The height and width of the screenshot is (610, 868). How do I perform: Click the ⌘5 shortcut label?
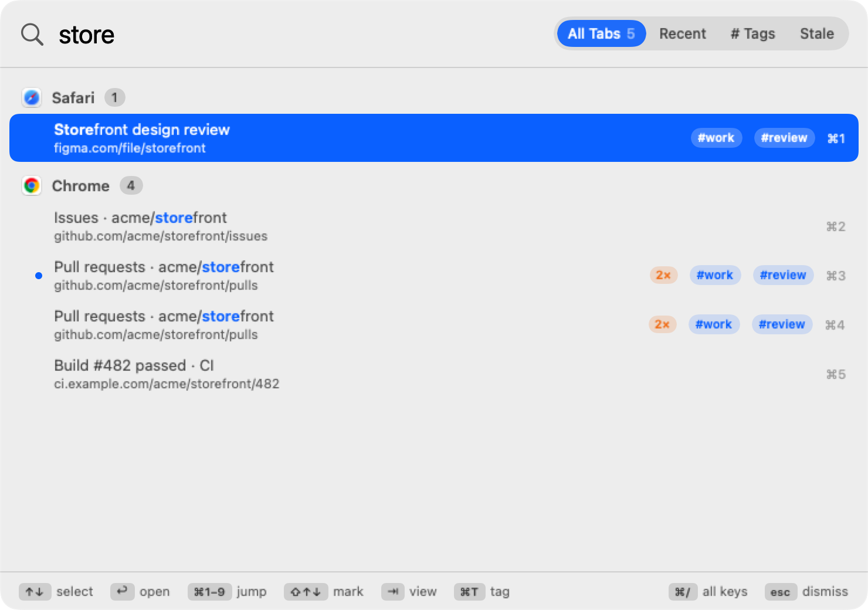point(836,374)
